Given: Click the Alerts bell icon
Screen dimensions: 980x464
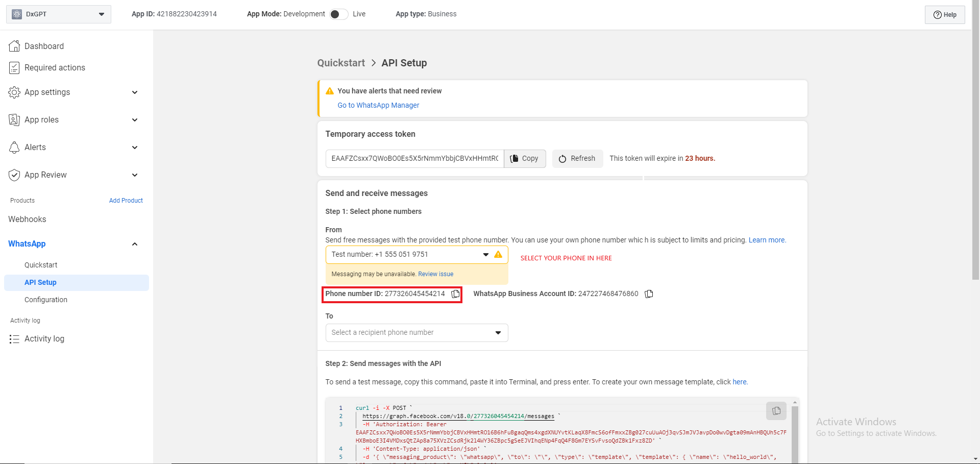Looking at the screenshot, I should coord(14,148).
